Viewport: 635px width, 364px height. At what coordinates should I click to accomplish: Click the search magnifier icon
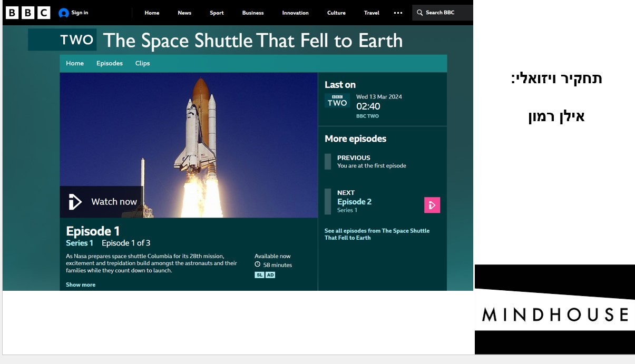coord(419,13)
